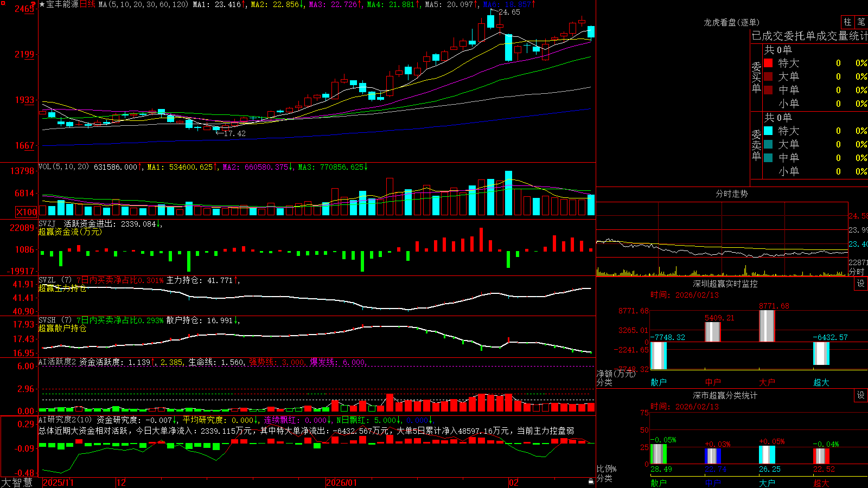Open the VOL(5,10,20) indicator label
The height and width of the screenshot is (488, 868).
(64, 167)
